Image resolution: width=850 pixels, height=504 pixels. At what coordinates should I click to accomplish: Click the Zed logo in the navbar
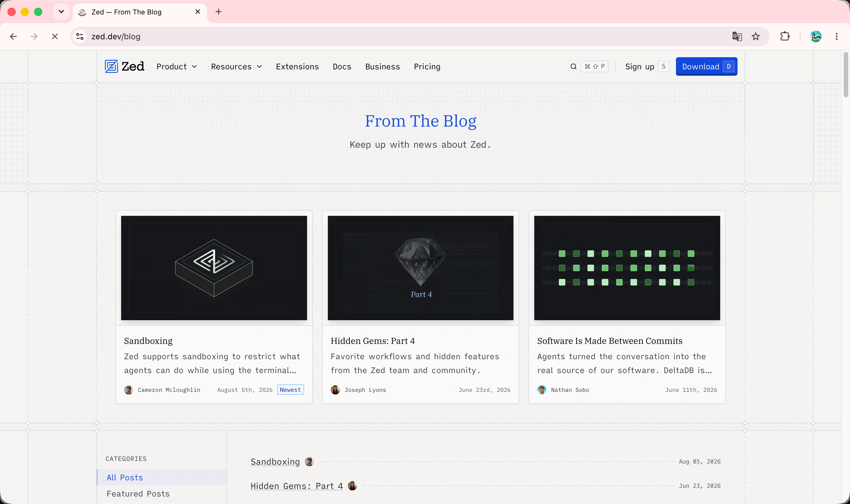pos(124,66)
